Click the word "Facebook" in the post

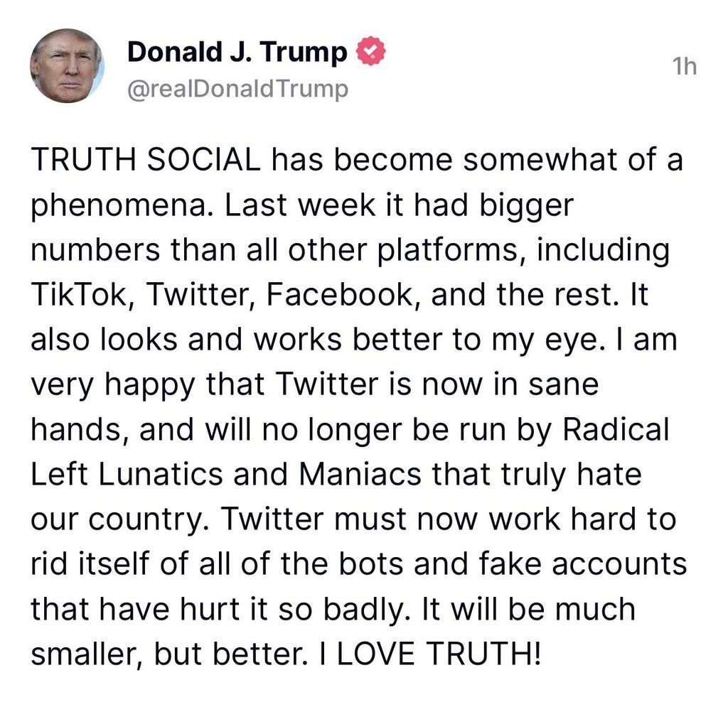pos(333,294)
